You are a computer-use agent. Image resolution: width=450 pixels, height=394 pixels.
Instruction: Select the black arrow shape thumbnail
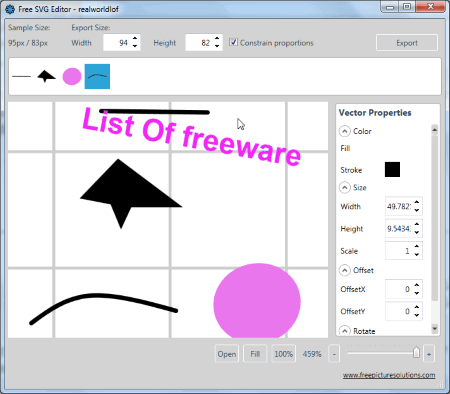46,76
